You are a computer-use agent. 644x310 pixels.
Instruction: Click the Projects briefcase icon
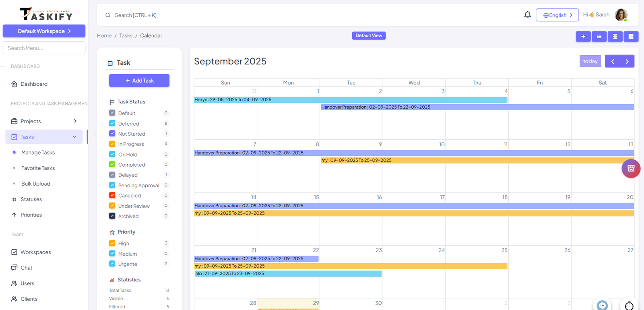click(x=14, y=121)
